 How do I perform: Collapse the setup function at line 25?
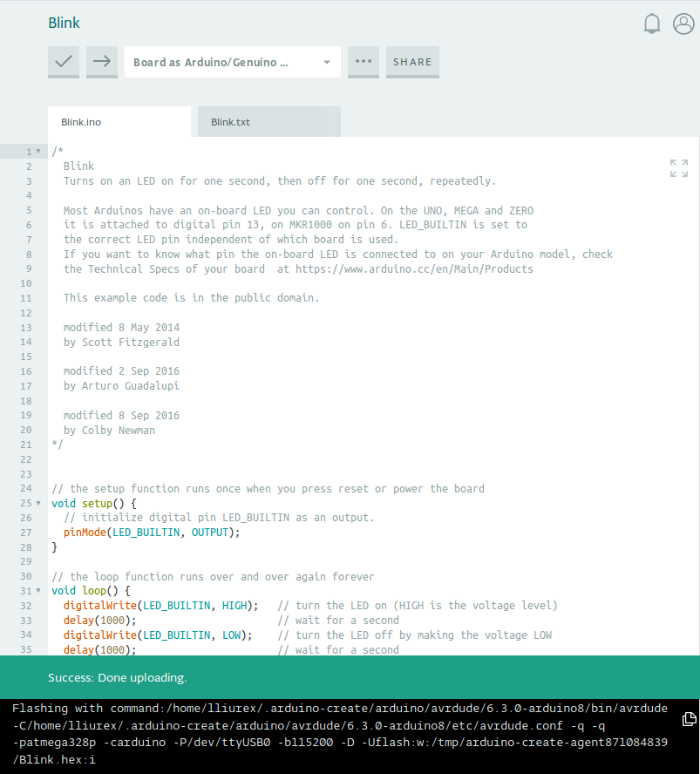pyautogui.click(x=38, y=504)
